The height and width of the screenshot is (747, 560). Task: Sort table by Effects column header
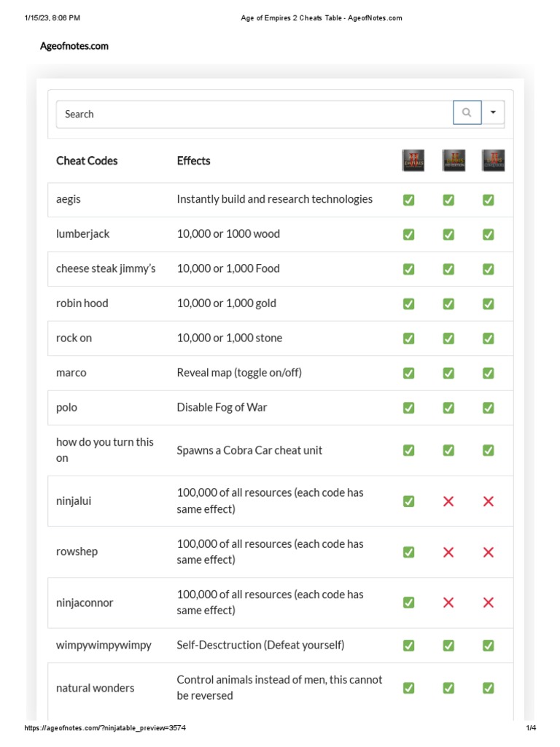coord(193,160)
